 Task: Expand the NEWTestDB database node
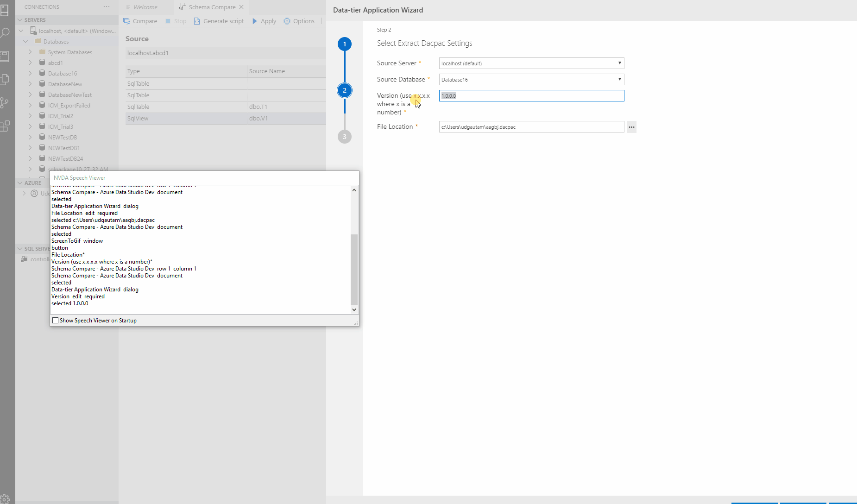(x=30, y=137)
